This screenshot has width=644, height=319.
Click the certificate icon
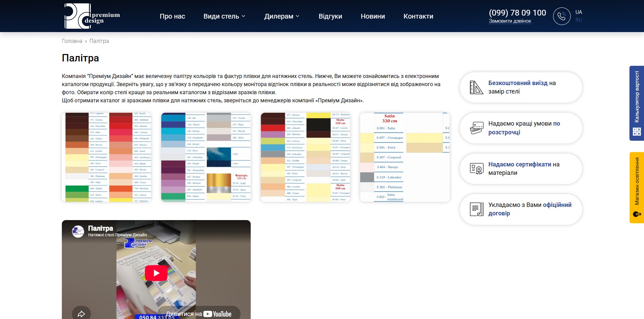point(476,168)
